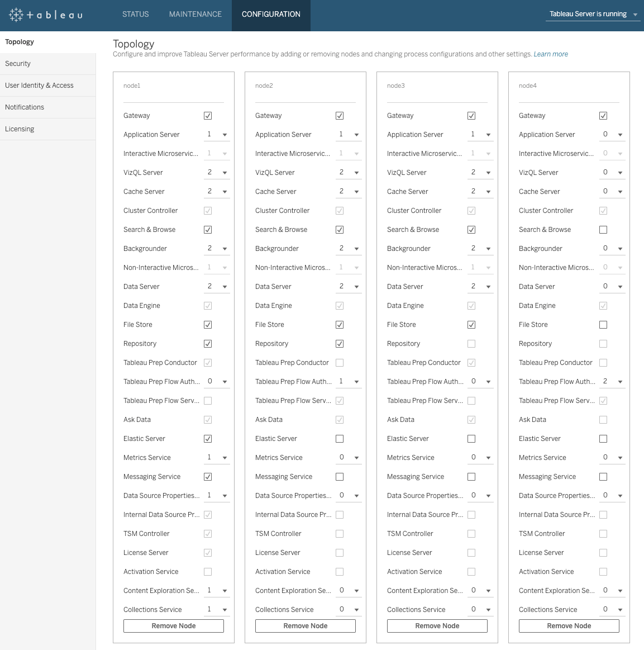Open Data Server dropdown on node3
Viewport: 644px width, 650px height.
(x=480, y=287)
